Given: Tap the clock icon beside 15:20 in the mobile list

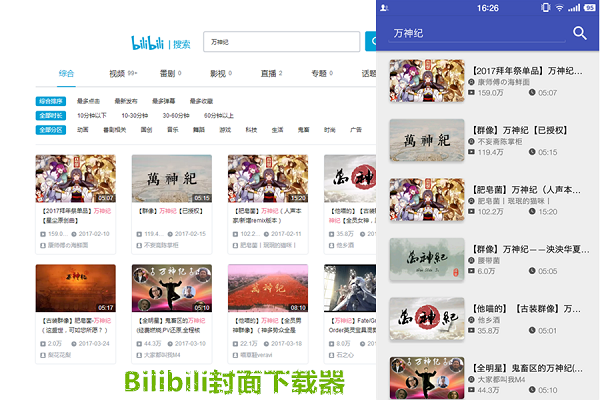Looking at the screenshot, I should (x=532, y=211).
